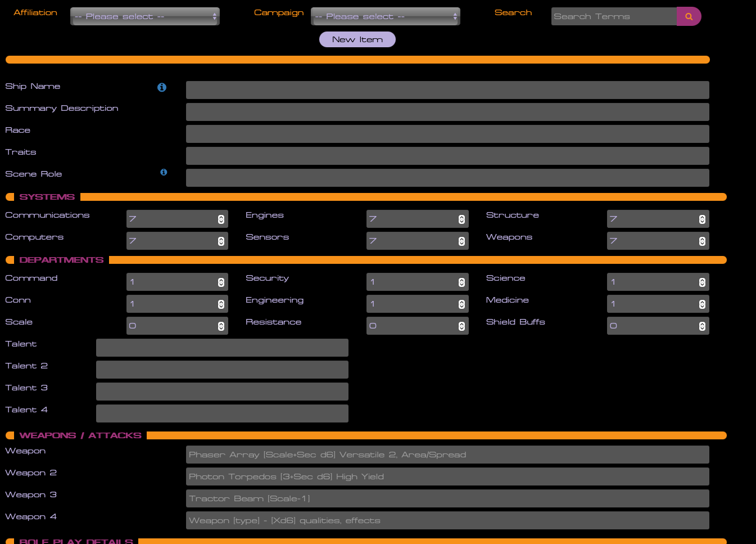756x544 pixels.
Task: Click the info icon beside Scene Role
Action: [x=164, y=172]
